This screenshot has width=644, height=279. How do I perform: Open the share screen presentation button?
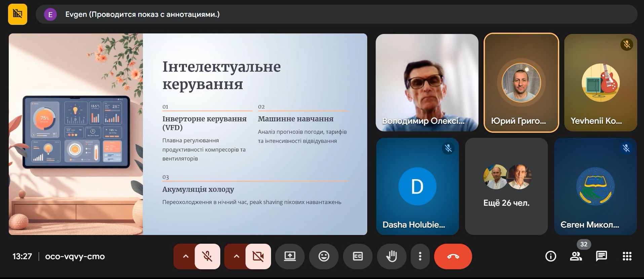point(290,256)
